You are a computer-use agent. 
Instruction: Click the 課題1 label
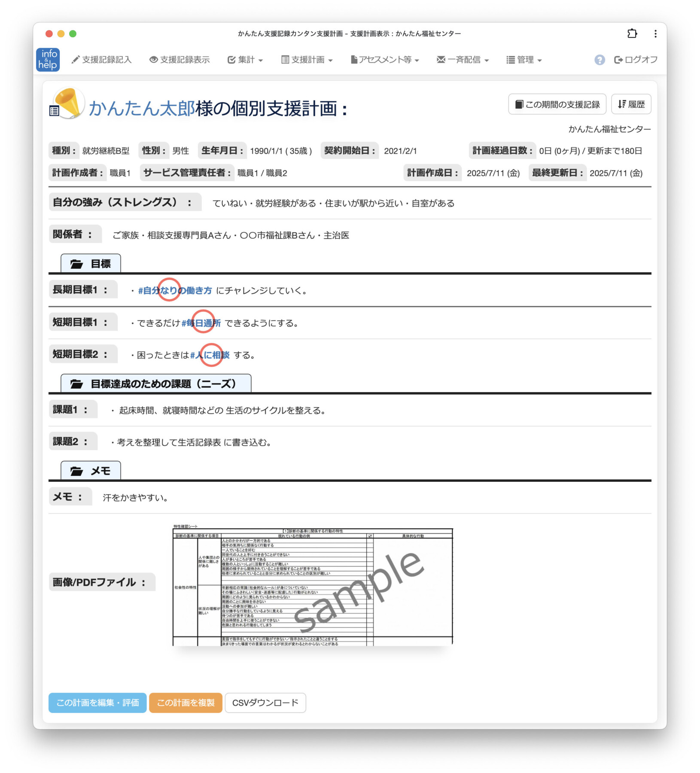[73, 410]
